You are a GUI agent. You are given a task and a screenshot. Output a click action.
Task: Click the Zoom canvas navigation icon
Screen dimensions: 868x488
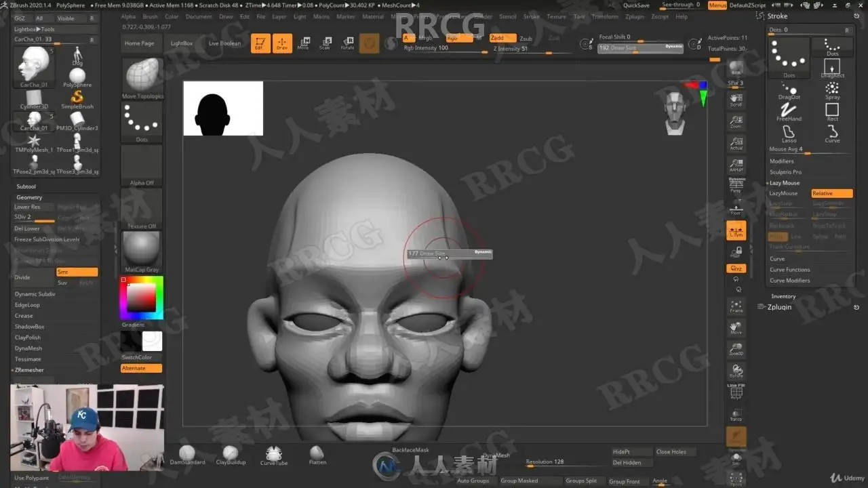[736, 122]
